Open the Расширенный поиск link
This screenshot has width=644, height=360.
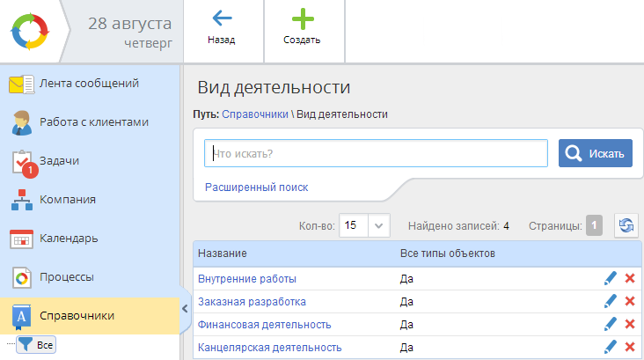pyautogui.click(x=256, y=187)
